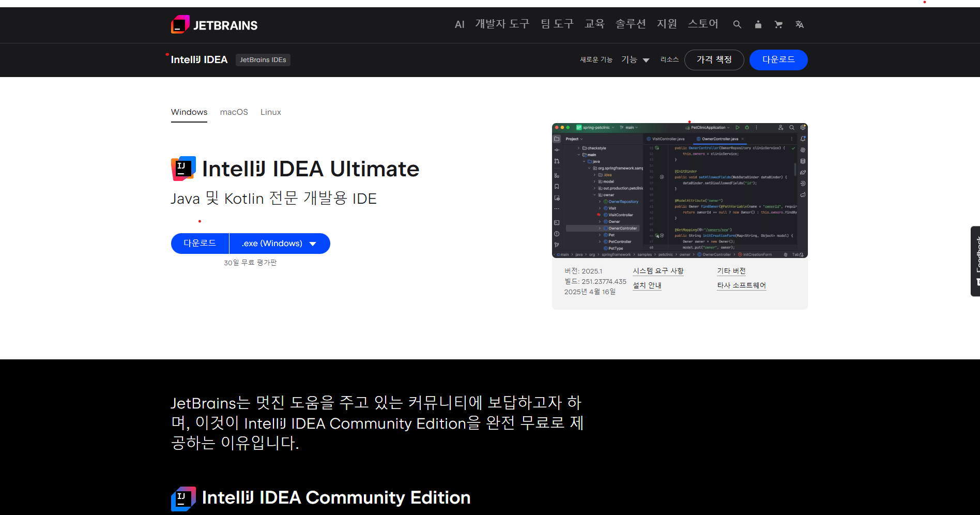Open the 솔루션 menu

[631, 24]
